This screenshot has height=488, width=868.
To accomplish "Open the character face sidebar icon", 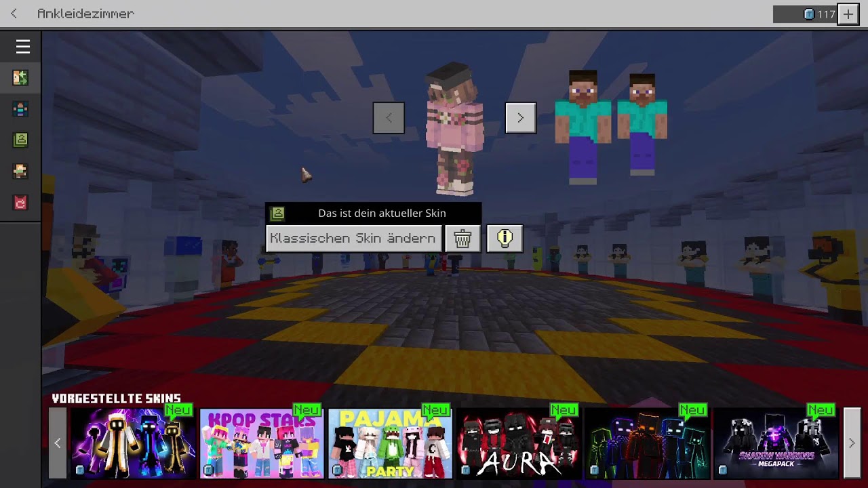I will pyautogui.click(x=20, y=171).
